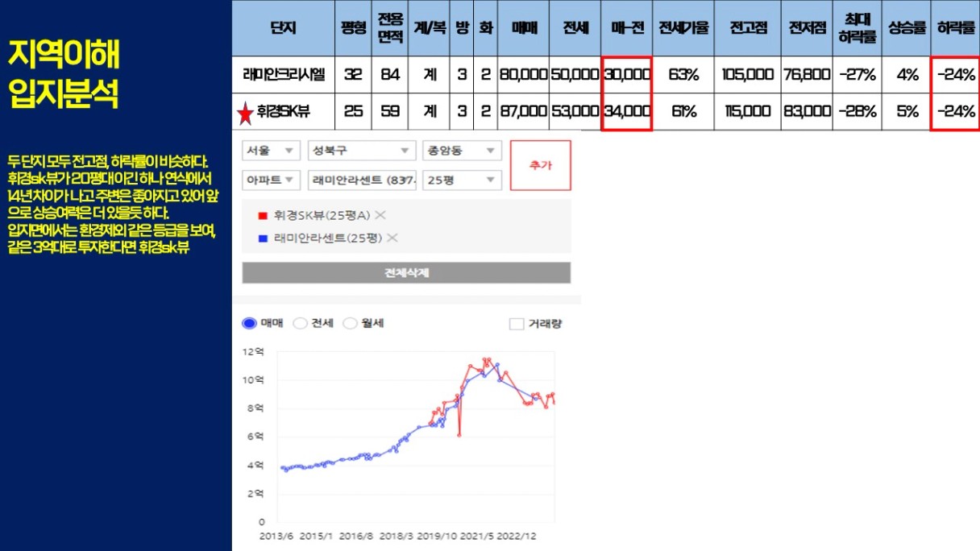Viewport: 980px width, 551px height.
Task: Click the red swatch beside 휘경SK뷰(25평A)
Action: (x=261, y=215)
